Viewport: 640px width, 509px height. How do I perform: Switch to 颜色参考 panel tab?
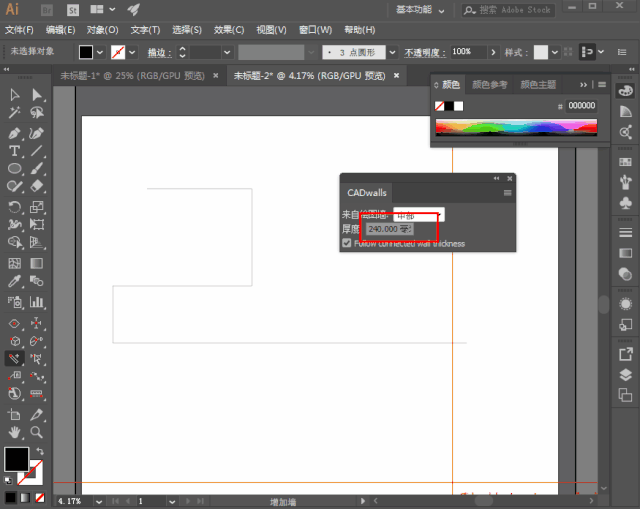pyautogui.click(x=489, y=84)
